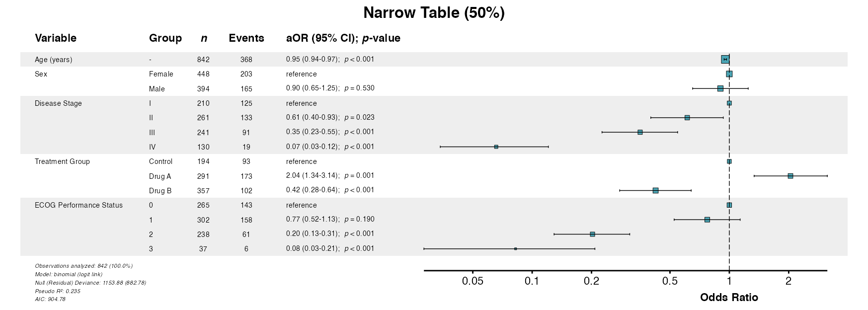Select the "Narrow Table (50%)" title

434,13
